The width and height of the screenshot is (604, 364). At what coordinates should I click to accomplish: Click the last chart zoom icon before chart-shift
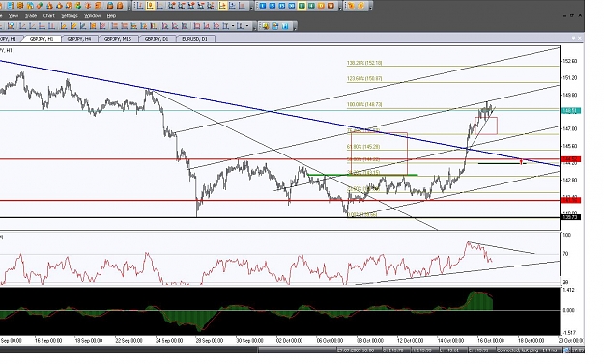[x=211, y=6]
